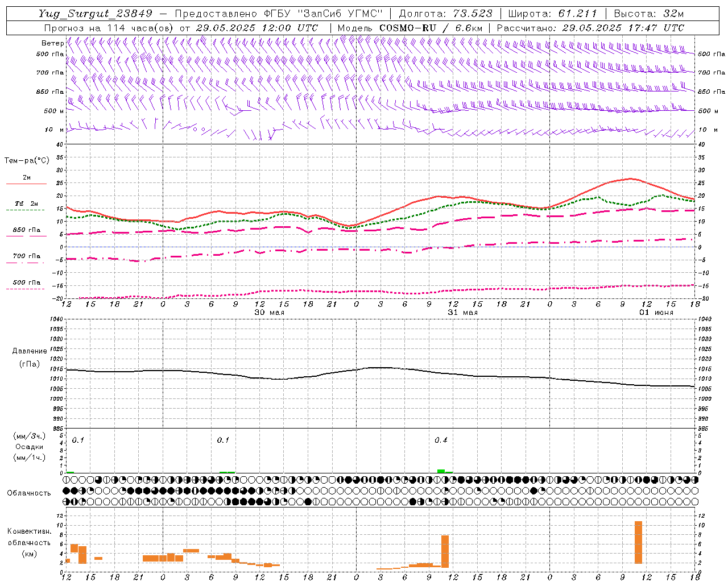
Task: Click the 'Ветер' wind panel label
Action: pyautogui.click(x=52, y=43)
